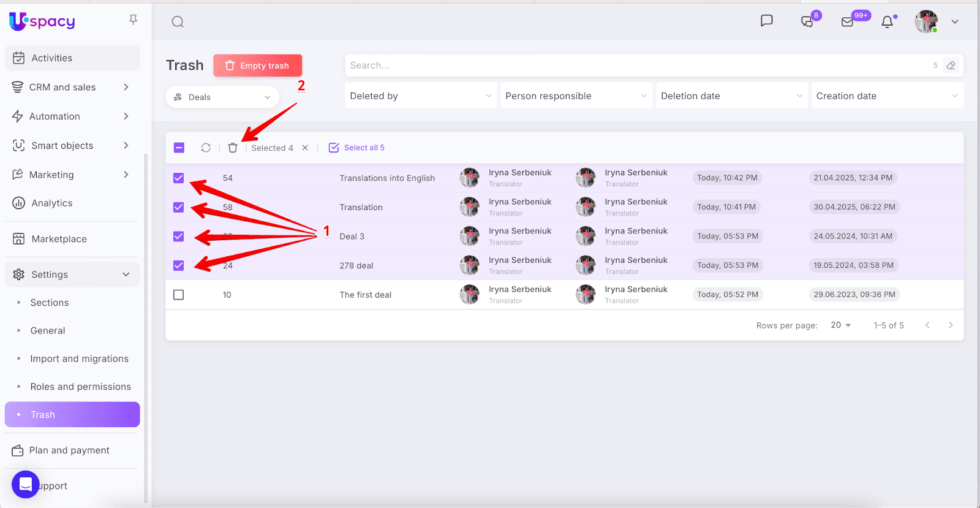Open the Deleted by filter dropdown
The width and height of the screenshot is (980, 508).
[x=421, y=96]
